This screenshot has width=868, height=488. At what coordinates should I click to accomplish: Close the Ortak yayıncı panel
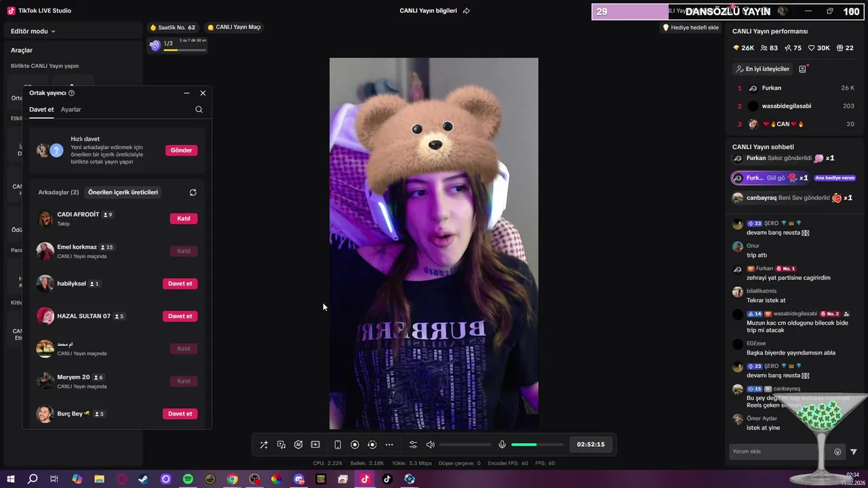[203, 93]
